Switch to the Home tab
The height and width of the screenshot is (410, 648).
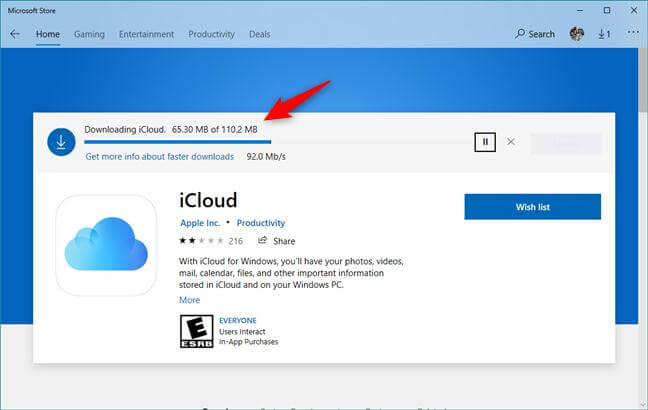pyautogui.click(x=48, y=34)
